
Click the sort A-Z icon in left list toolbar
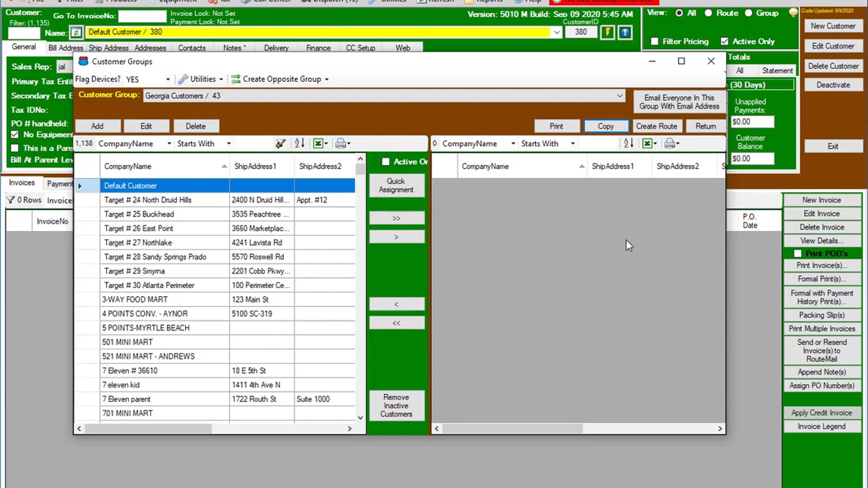pyautogui.click(x=299, y=144)
